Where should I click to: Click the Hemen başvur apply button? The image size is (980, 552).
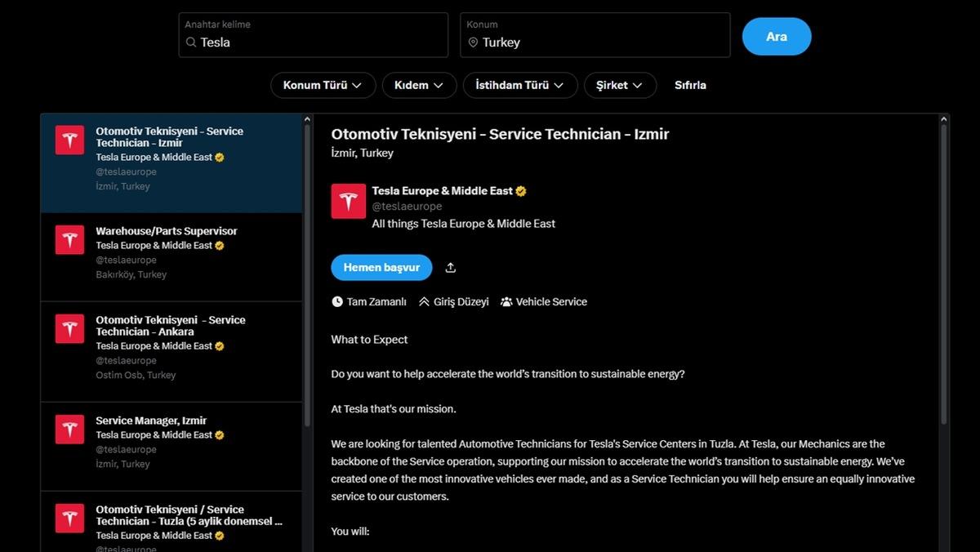(x=381, y=267)
